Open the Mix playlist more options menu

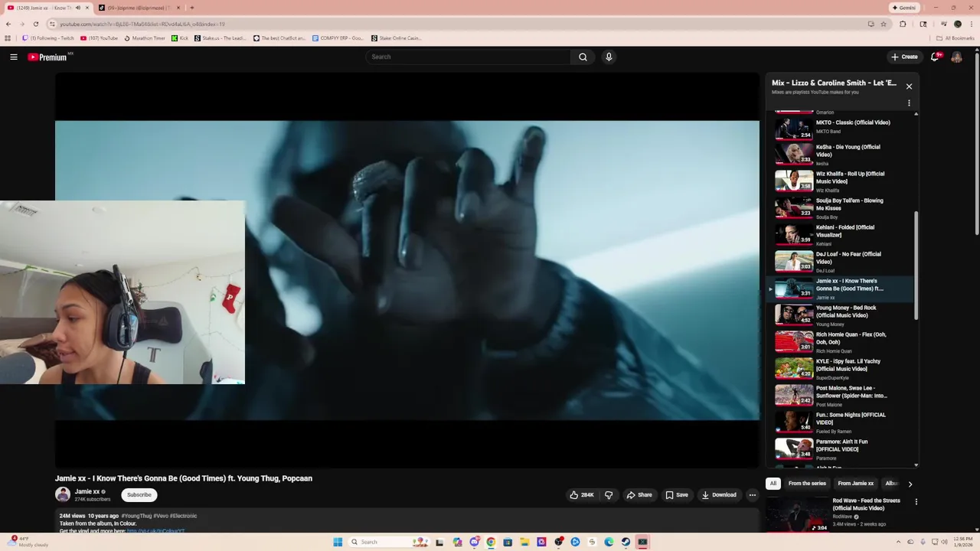pos(909,103)
